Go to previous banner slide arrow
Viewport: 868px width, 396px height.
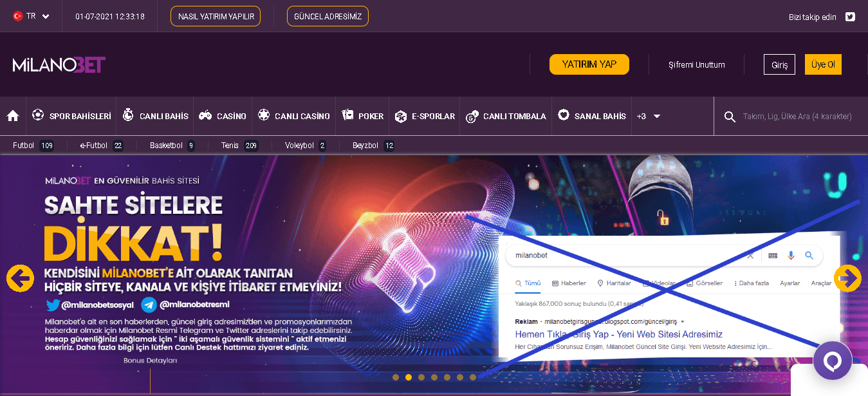pos(20,278)
